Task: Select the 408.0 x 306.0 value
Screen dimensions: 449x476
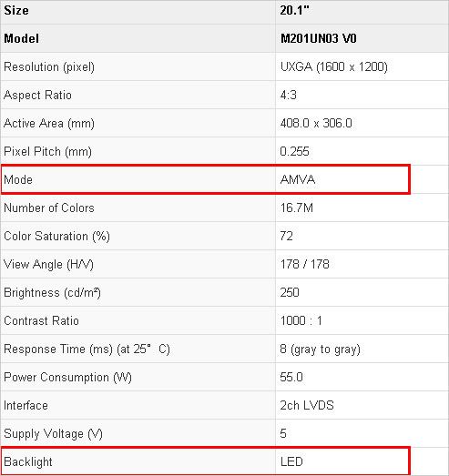Action: click(x=316, y=123)
